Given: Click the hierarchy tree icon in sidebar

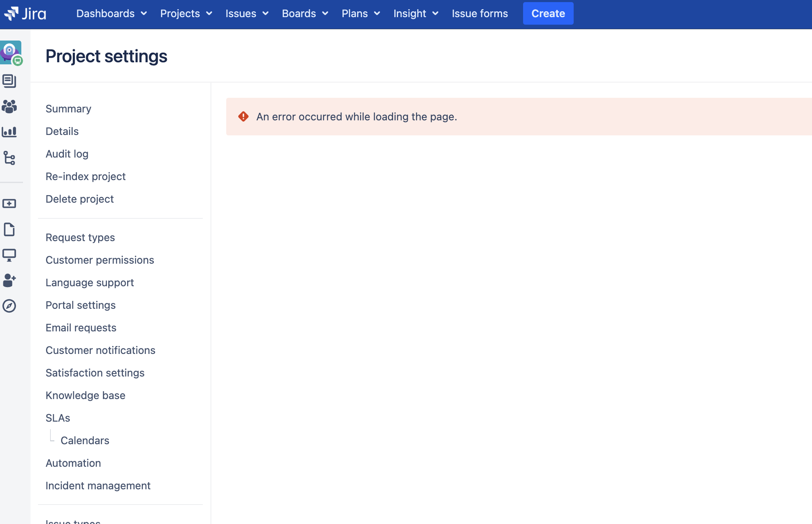Looking at the screenshot, I should 9,158.
